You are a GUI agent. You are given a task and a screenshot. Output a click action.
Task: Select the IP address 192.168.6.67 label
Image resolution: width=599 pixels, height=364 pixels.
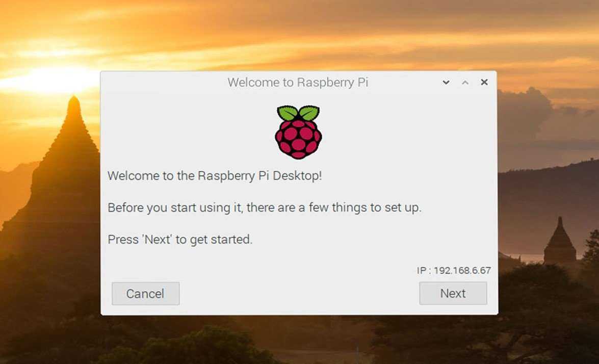point(454,270)
